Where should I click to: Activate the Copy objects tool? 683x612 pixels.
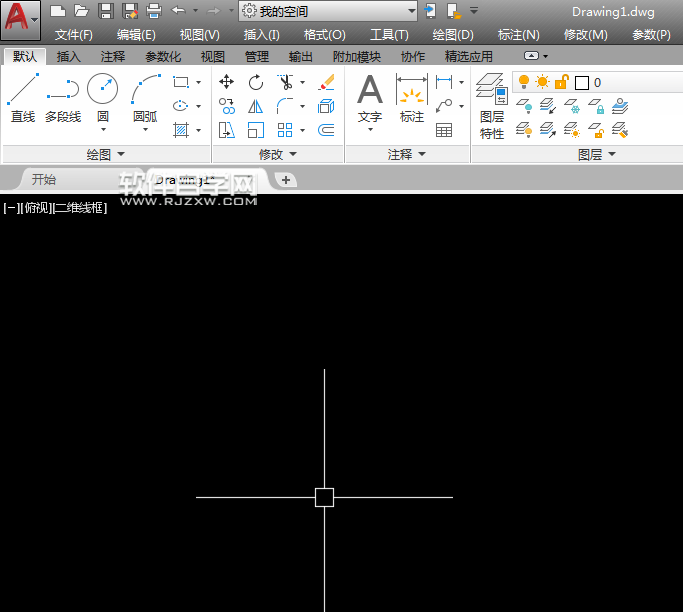pos(227,106)
